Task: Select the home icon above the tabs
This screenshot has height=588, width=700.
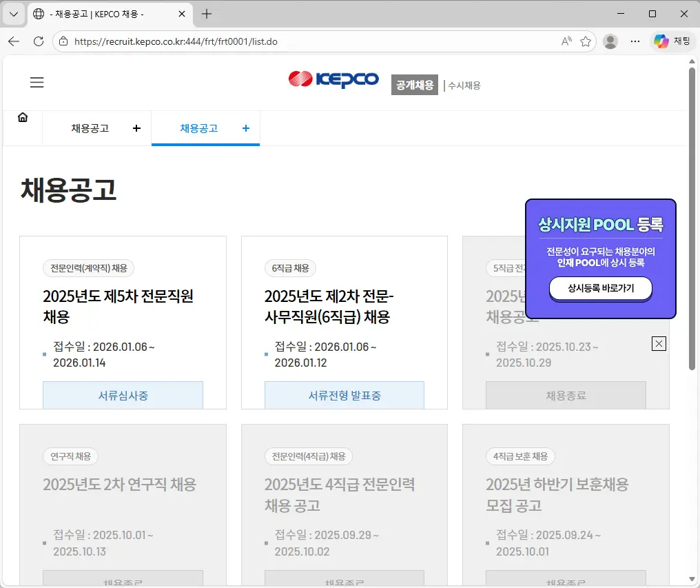Action: click(23, 116)
